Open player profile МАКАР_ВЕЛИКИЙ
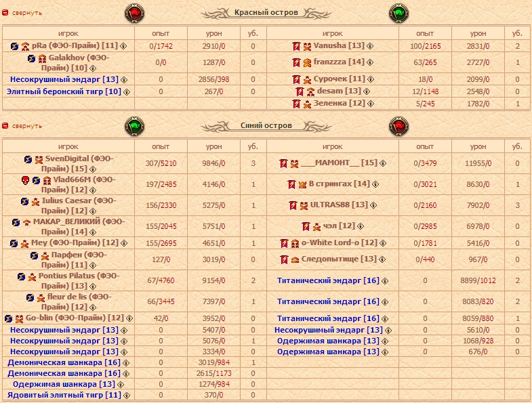This screenshot has width=532, height=403. click(79, 227)
